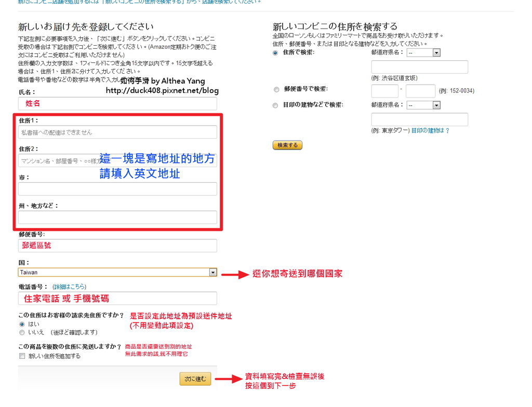This screenshot has width=532, height=407.
Task: Click the 市 city input field
Action: tap(117, 189)
